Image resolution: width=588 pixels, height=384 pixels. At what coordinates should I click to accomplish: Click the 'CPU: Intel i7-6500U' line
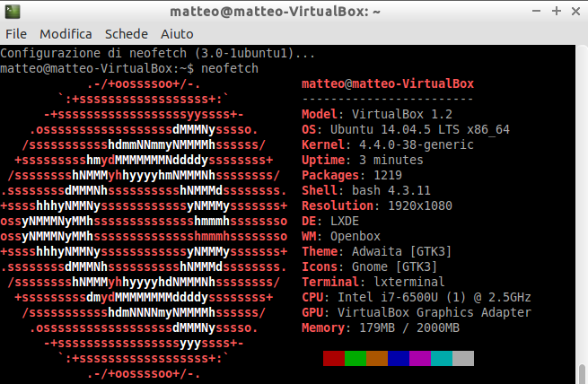pos(417,297)
